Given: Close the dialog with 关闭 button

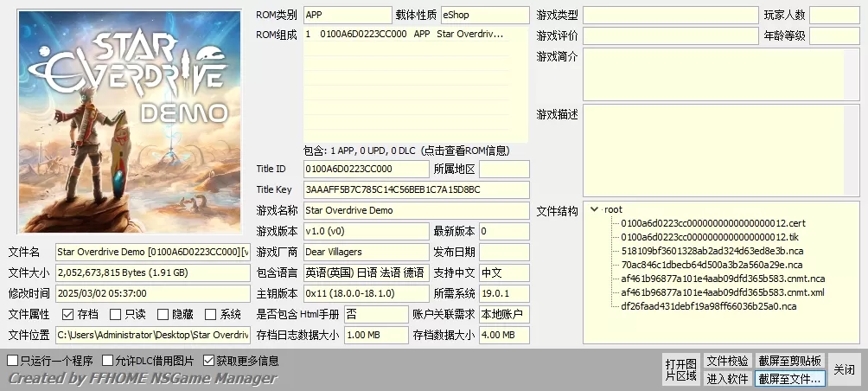Looking at the screenshot, I should 844,369.
